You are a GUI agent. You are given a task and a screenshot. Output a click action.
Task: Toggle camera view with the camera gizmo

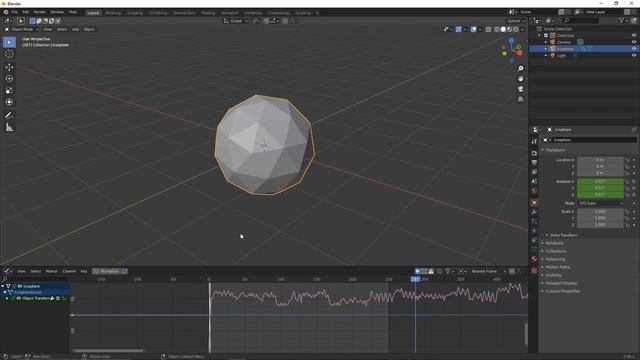coord(520,89)
